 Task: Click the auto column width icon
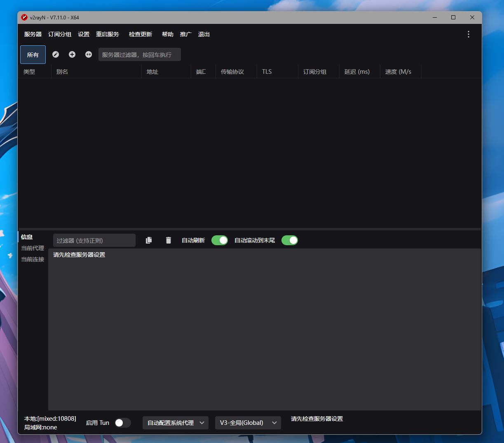89,54
